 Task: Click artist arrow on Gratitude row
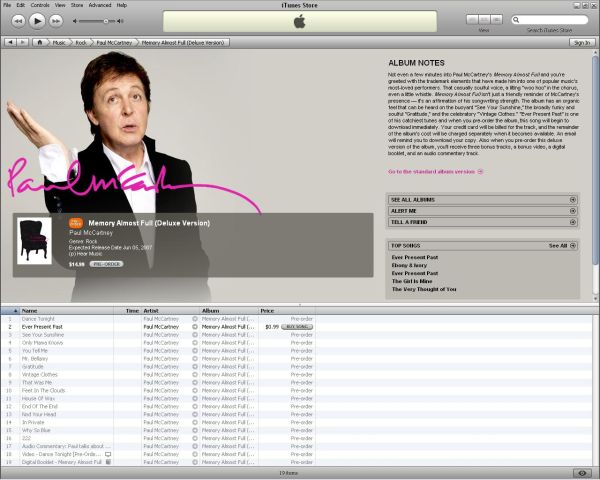[195, 367]
